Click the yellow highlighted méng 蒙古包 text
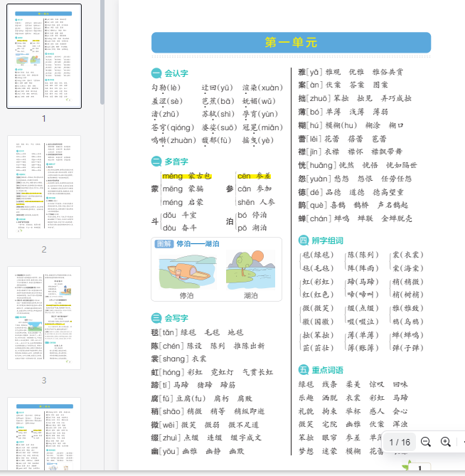Image resolution: width=465 pixels, height=476 pixels. 186,176
